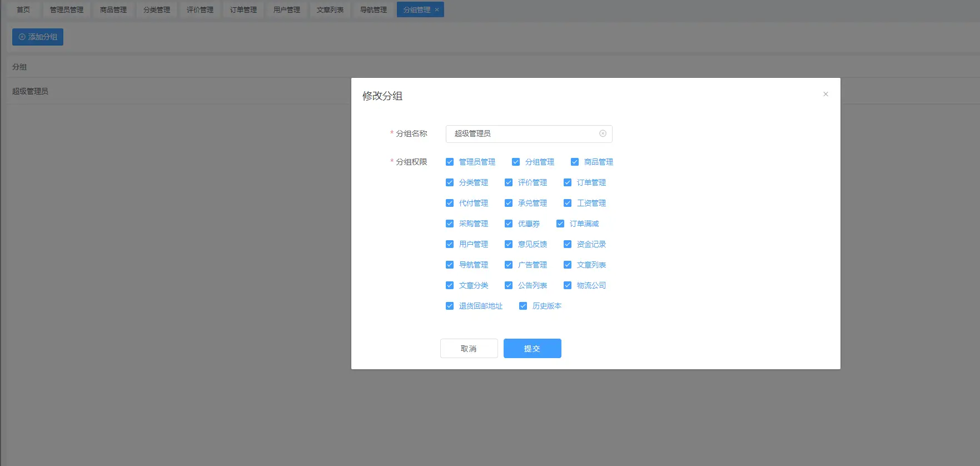Toggle the 广告管理 permission checkbox
Image resolution: width=980 pixels, height=466 pixels.
[509, 265]
